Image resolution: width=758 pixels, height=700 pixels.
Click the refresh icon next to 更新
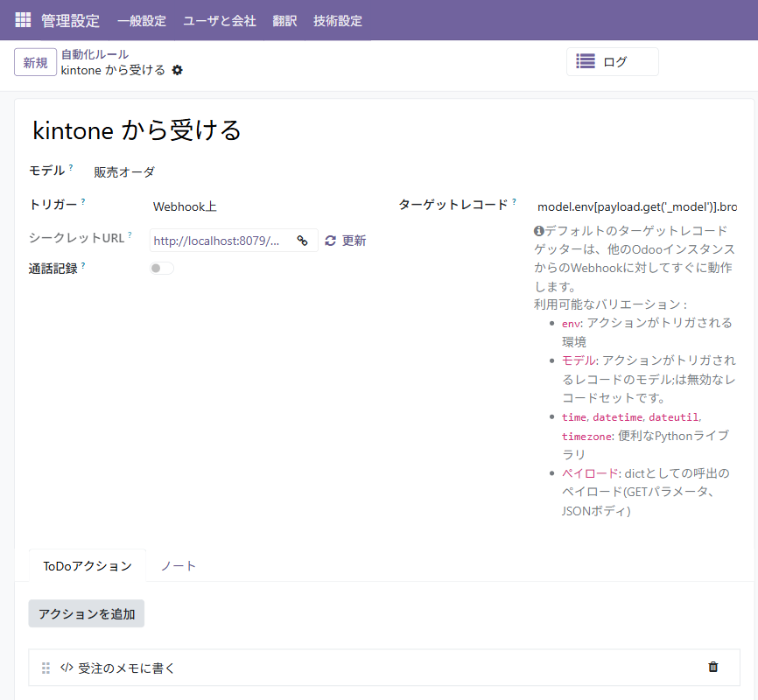coord(331,241)
